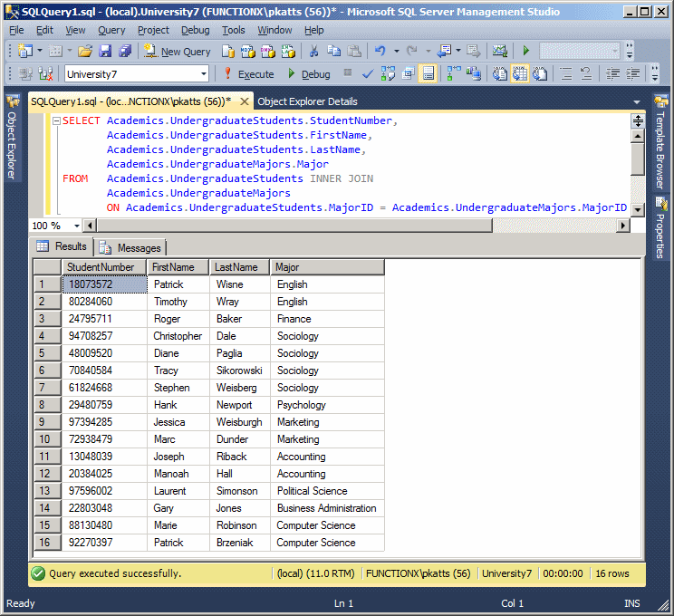Click the Paste clipboard icon
Image resolution: width=674 pixels, height=616 pixels.
[x=354, y=51]
